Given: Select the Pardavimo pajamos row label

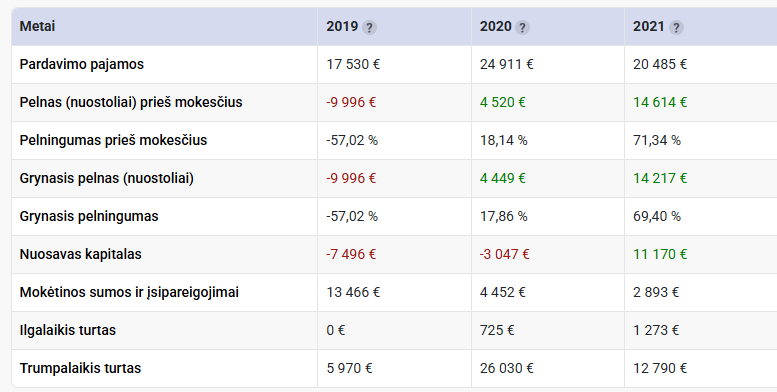Looking at the screenshot, I should [x=82, y=64].
